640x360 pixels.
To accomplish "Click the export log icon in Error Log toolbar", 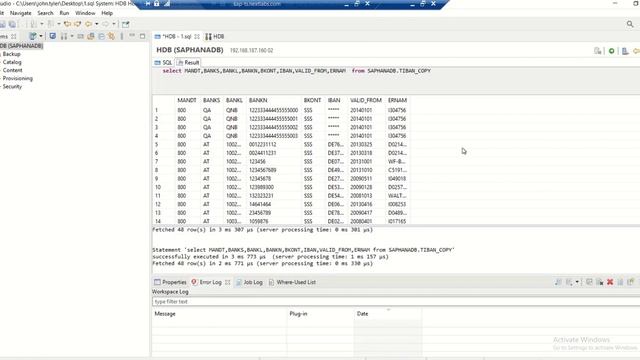I will [558, 282].
